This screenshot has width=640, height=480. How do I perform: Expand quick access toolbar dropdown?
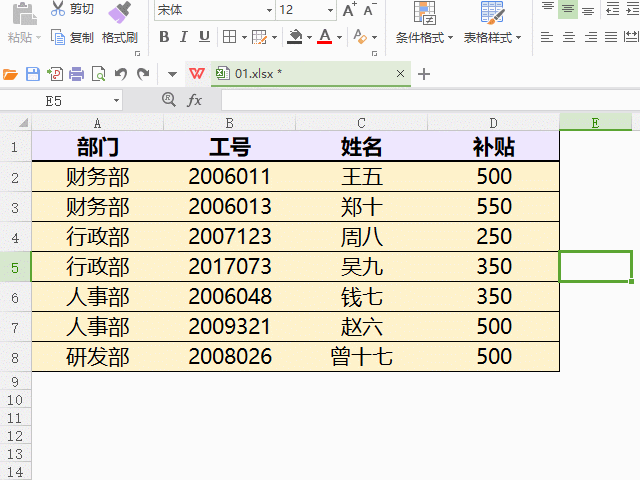[172, 74]
